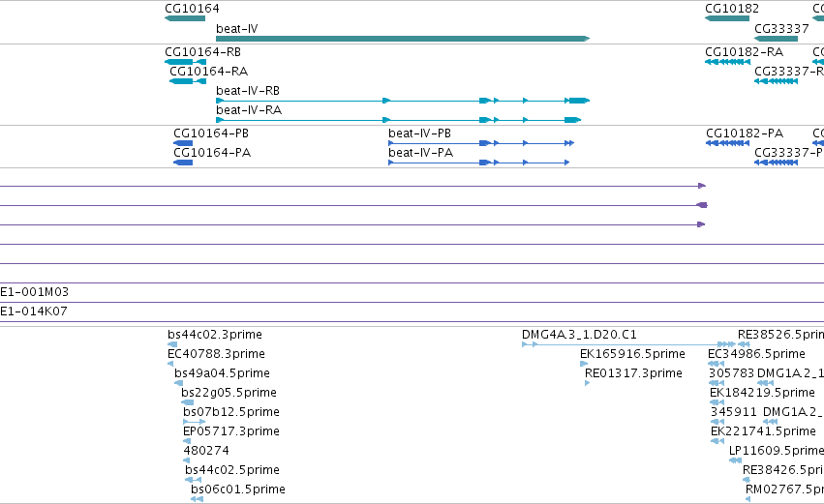This screenshot has width=824, height=504.
Task: Open the RM02767.5prime EST label
Action: click(x=784, y=489)
